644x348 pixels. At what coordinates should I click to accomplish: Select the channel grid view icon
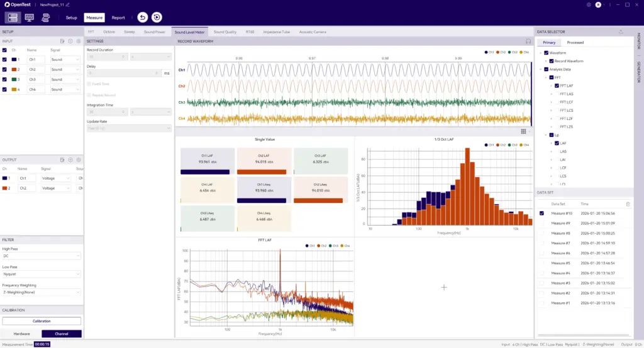pos(13,18)
